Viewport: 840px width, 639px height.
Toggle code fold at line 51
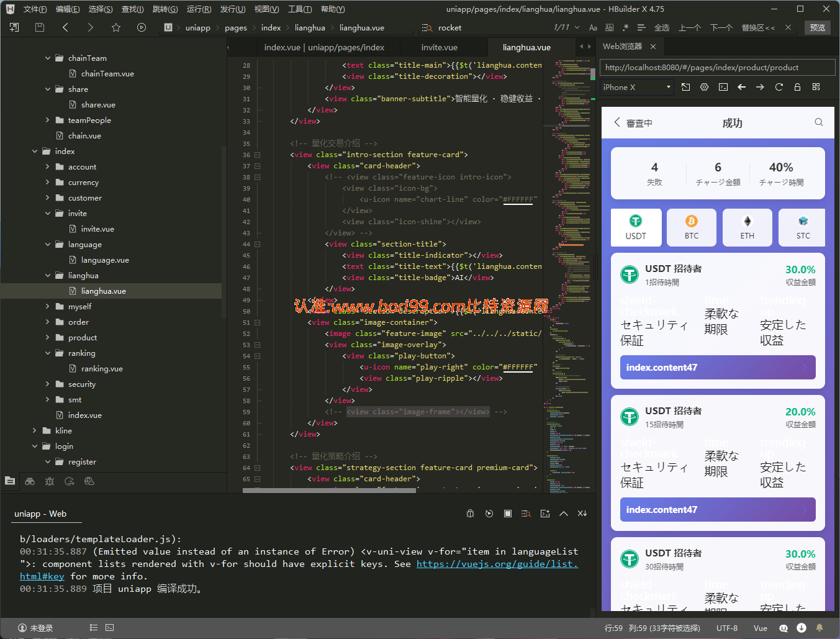click(x=258, y=322)
